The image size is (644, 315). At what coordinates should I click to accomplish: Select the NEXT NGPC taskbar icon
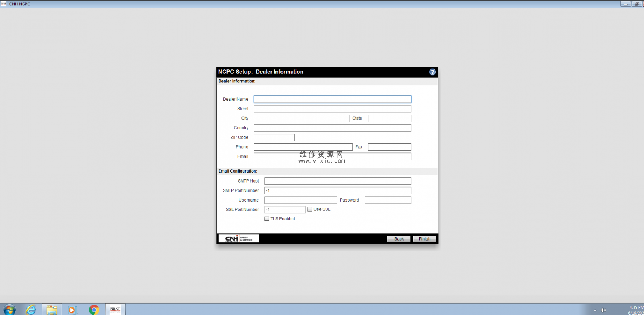115,309
